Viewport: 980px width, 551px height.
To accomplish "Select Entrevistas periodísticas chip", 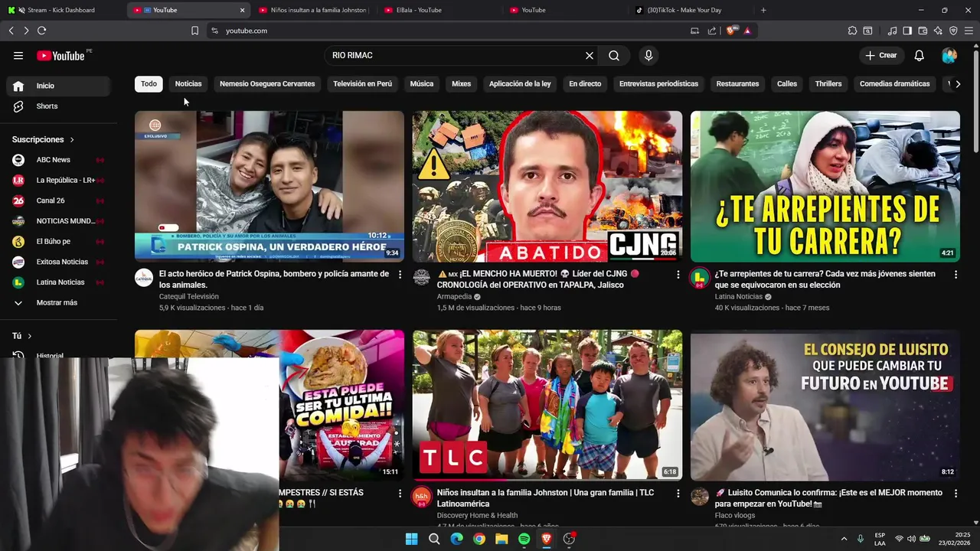I will 658,84.
